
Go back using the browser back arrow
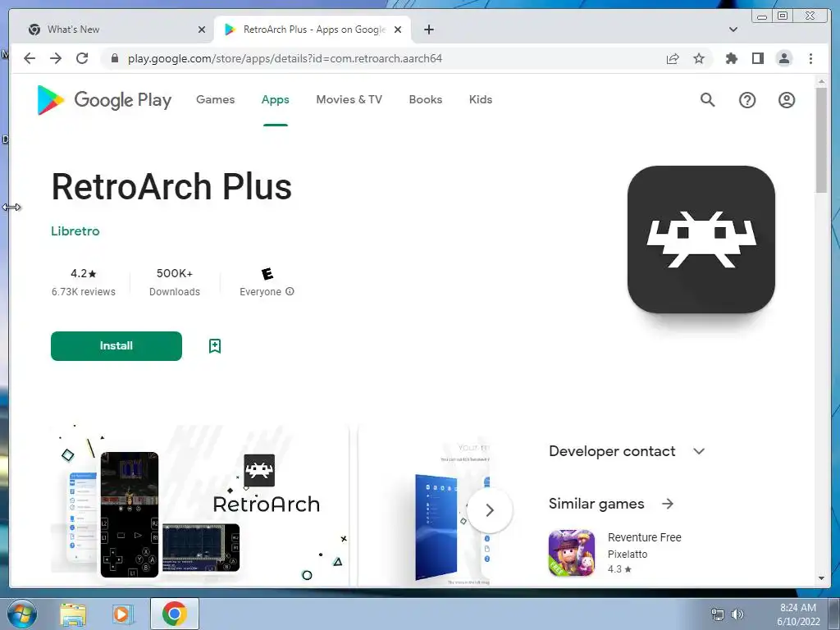point(30,58)
